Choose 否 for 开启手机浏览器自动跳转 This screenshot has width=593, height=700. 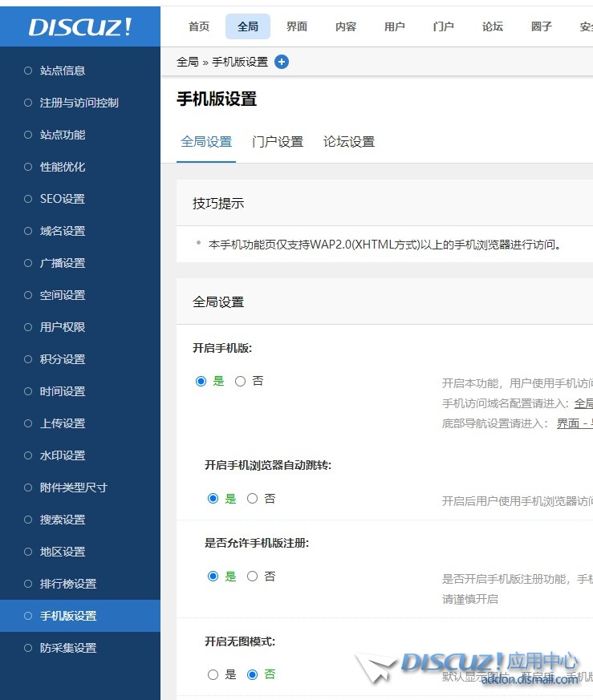pos(253,499)
